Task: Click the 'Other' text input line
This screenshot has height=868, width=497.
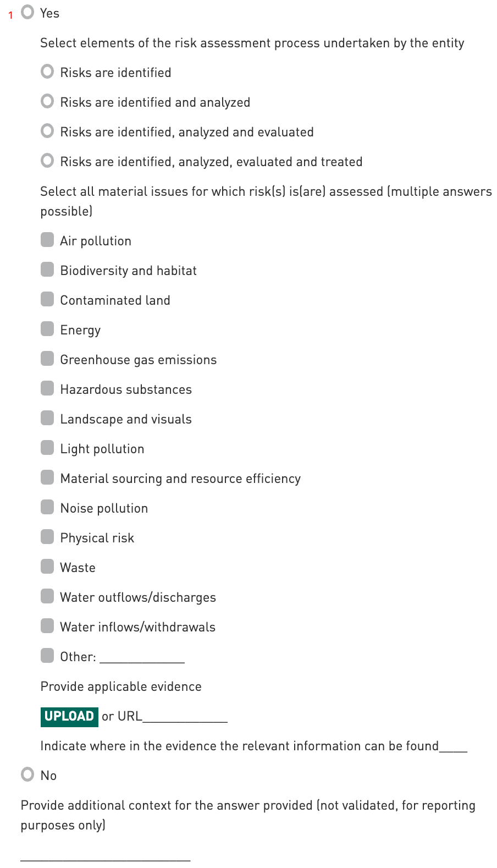Action: coord(142,657)
